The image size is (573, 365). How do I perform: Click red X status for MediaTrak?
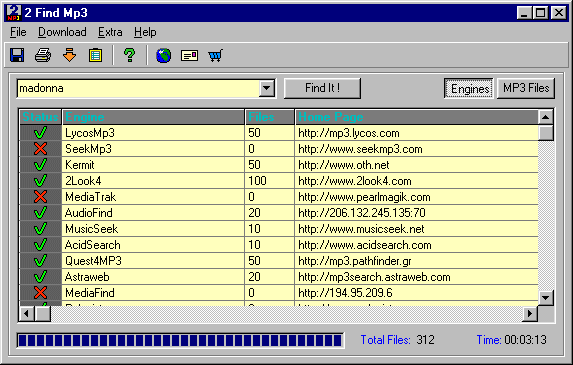click(x=40, y=197)
